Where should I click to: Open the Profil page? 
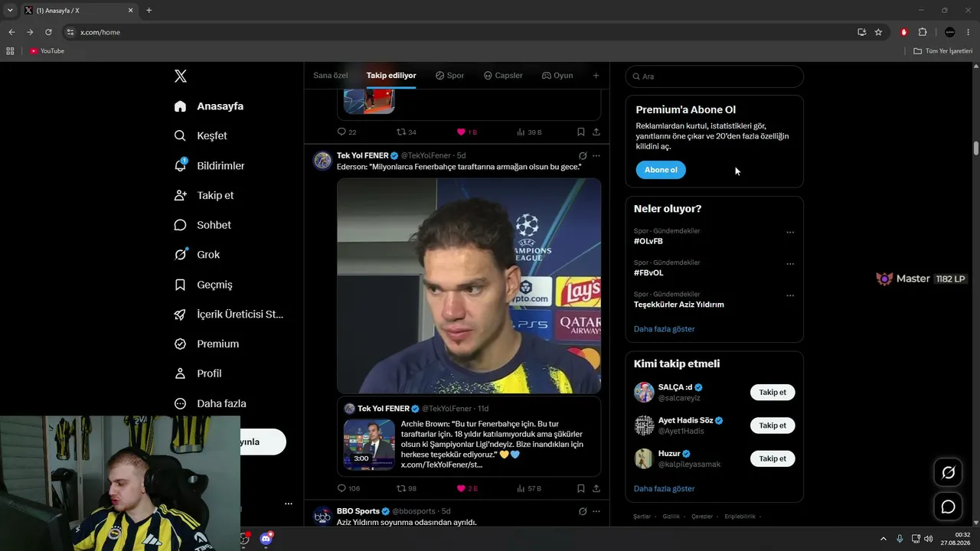pos(198,373)
